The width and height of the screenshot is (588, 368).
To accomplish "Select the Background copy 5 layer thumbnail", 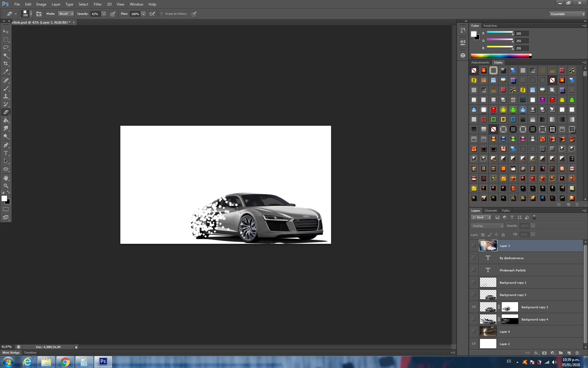I will click(488, 295).
